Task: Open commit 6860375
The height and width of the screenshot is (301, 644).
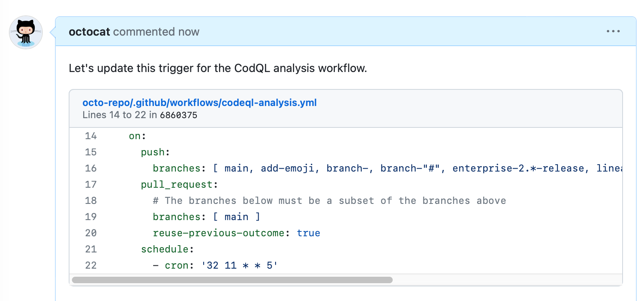Action: (x=178, y=115)
